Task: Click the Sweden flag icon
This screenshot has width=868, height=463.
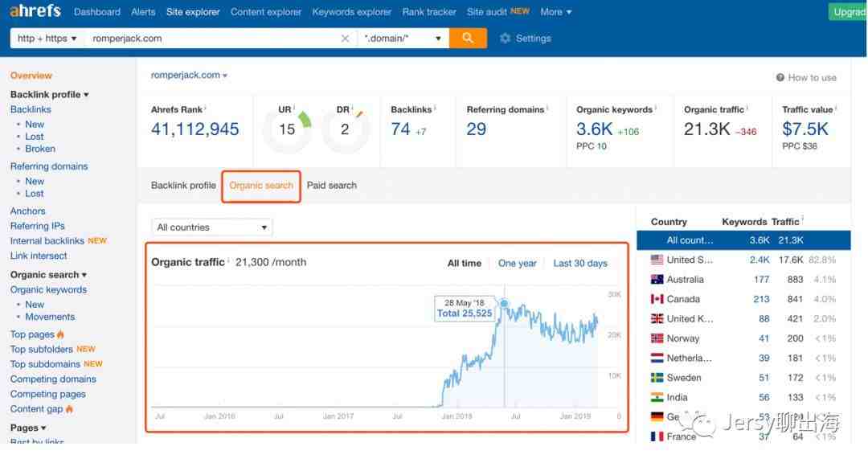Action: pos(657,378)
